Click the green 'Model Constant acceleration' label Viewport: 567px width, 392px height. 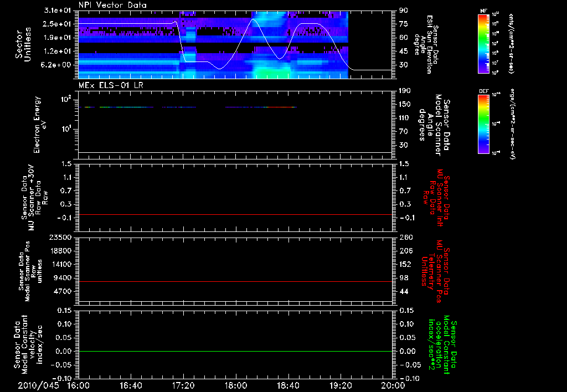coord(442,345)
